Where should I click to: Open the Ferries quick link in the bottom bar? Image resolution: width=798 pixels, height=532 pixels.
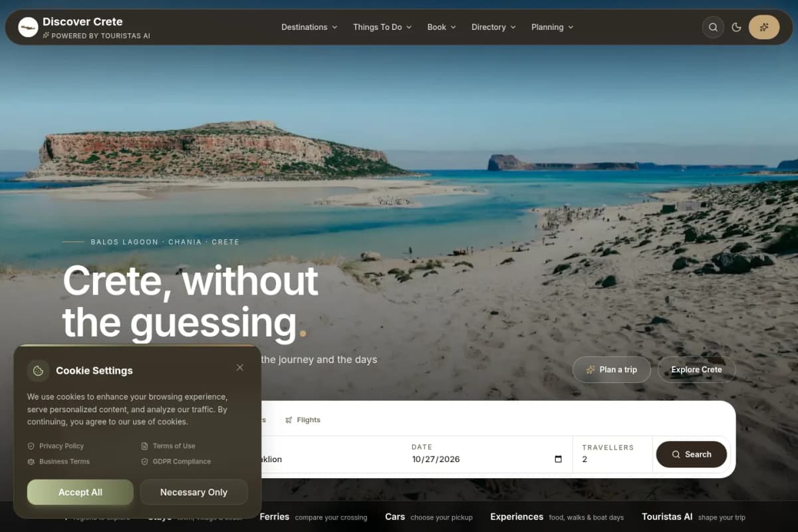click(313, 517)
